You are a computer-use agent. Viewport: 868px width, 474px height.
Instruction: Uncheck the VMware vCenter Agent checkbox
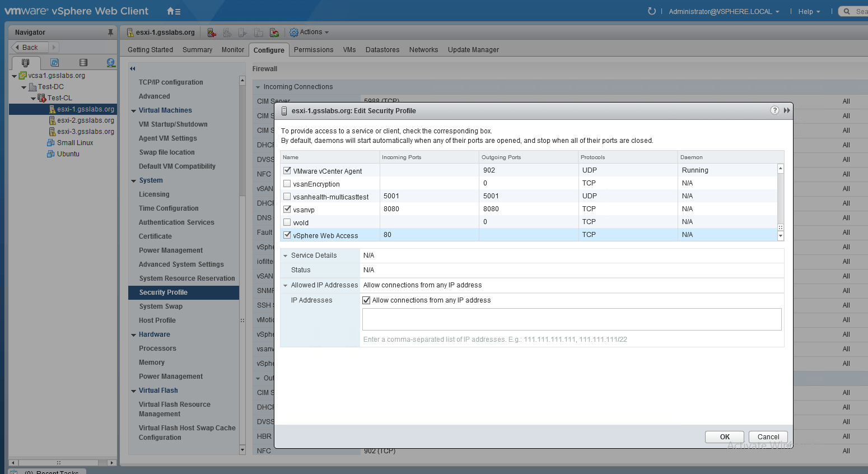[287, 170]
